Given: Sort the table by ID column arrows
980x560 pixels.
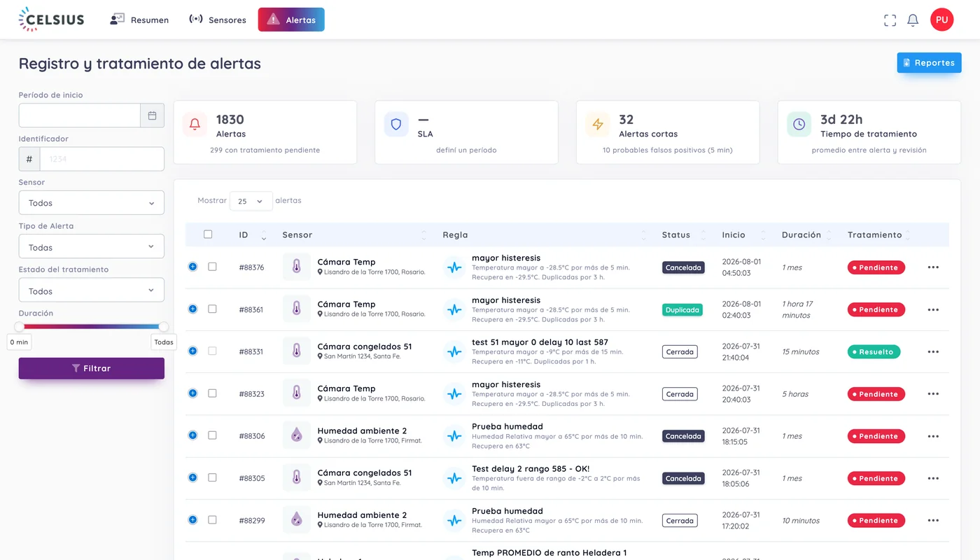Looking at the screenshot, I should click(264, 235).
